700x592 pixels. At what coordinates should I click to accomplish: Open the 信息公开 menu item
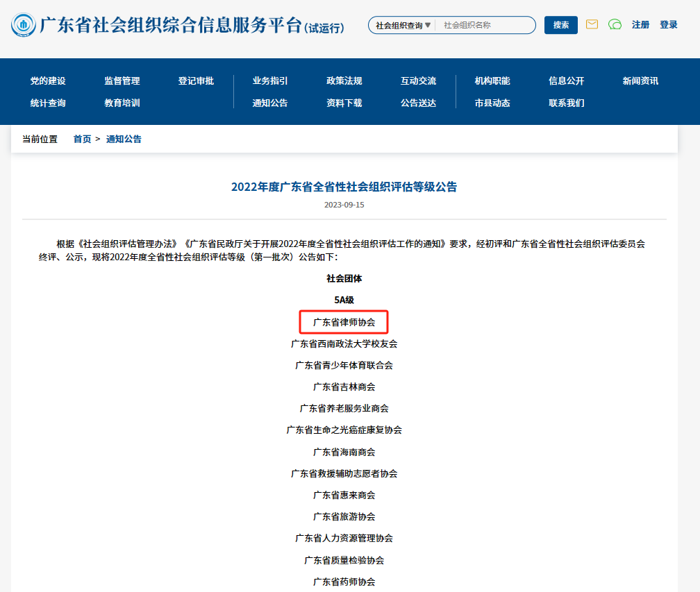(x=567, y=81)
